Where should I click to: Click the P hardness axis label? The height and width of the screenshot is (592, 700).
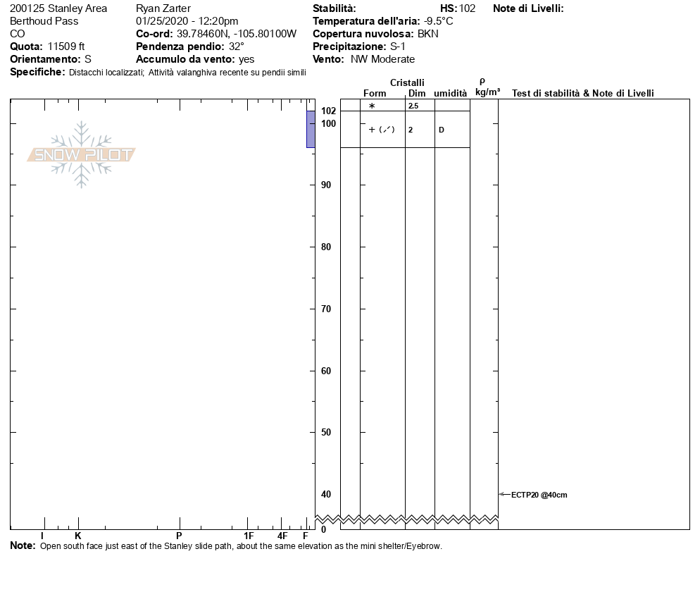pyautogui.click(x=179, y=536)
